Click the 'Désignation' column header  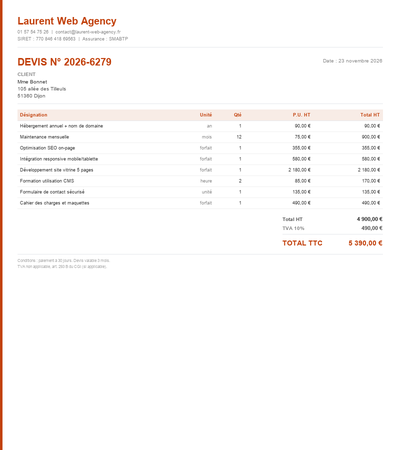[33, 115]
